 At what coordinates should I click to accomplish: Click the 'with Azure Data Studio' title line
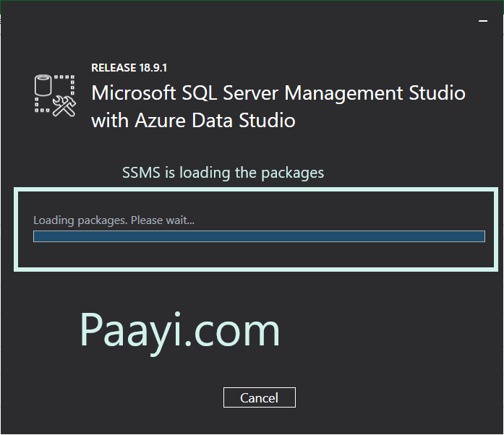[x=193, y=121]
